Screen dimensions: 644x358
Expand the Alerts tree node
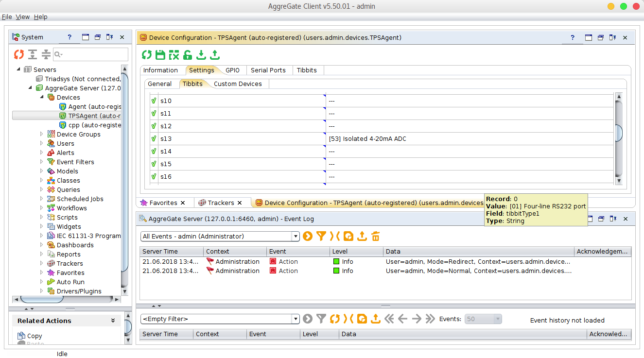(42, 153)
